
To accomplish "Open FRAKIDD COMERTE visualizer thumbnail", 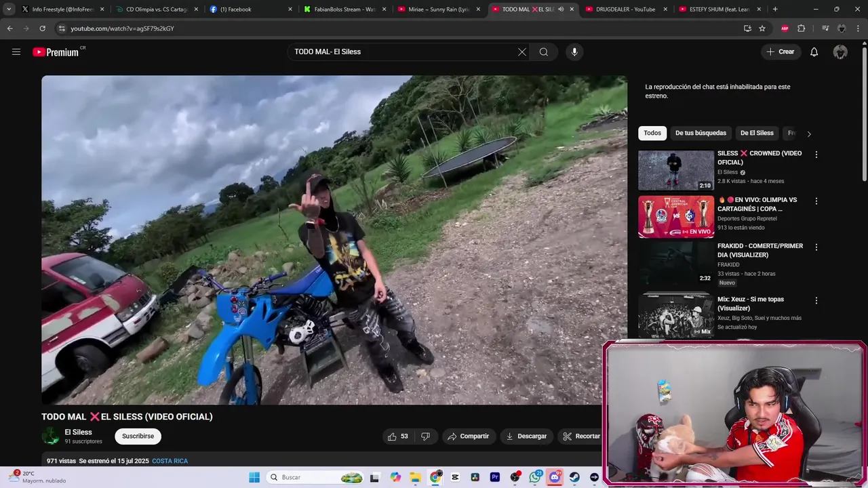I will pos(676,263).
